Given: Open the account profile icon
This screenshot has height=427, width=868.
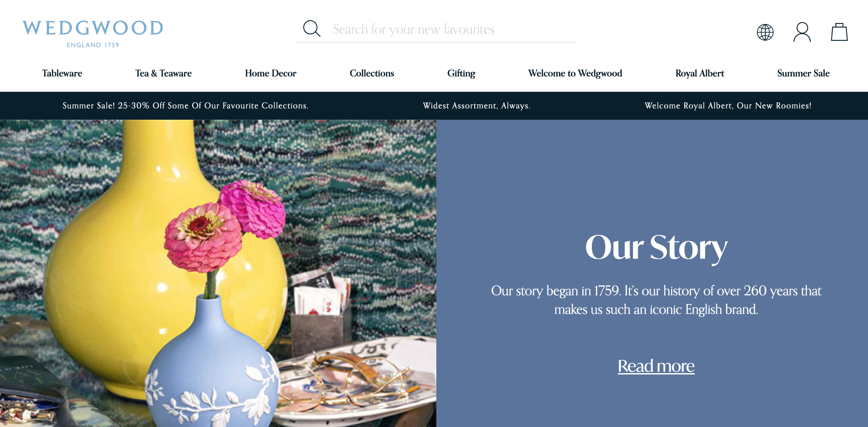Looking at the screenshot, I should click(802, 32).
